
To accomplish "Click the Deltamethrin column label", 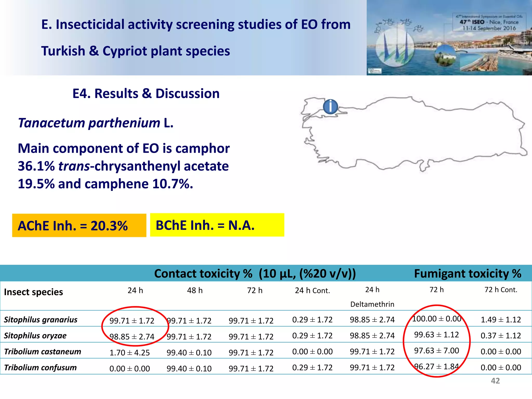I will click(372, 304).
